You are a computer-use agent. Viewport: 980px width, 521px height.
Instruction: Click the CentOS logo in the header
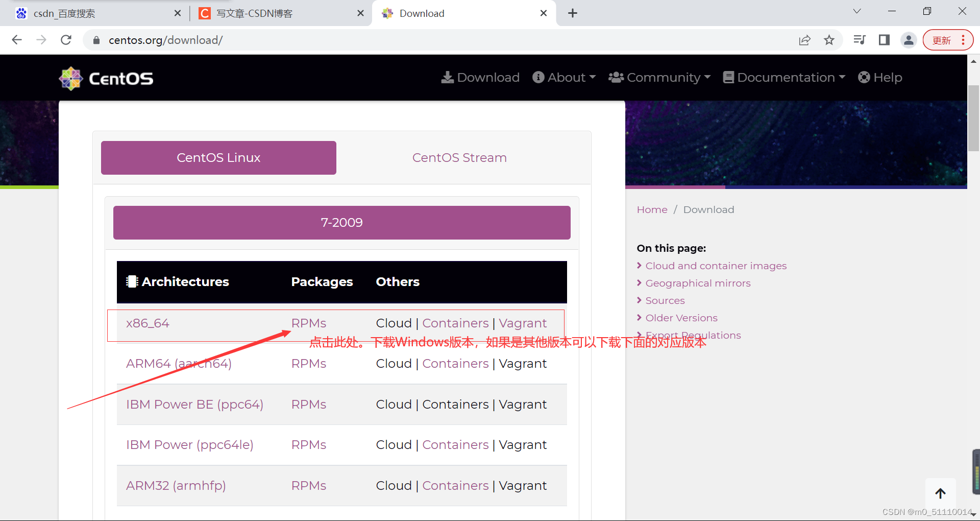coord(106,78)
